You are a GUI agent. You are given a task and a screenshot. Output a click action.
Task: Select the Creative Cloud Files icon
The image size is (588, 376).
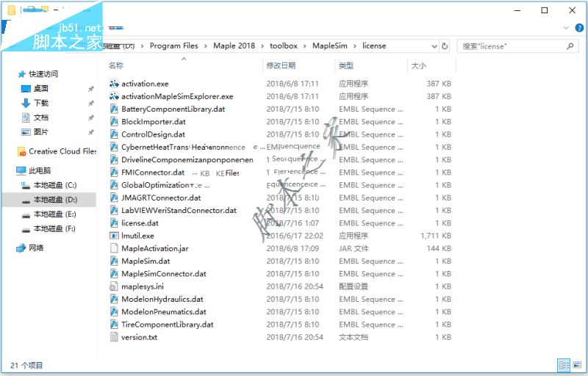[x=22, y=152]
